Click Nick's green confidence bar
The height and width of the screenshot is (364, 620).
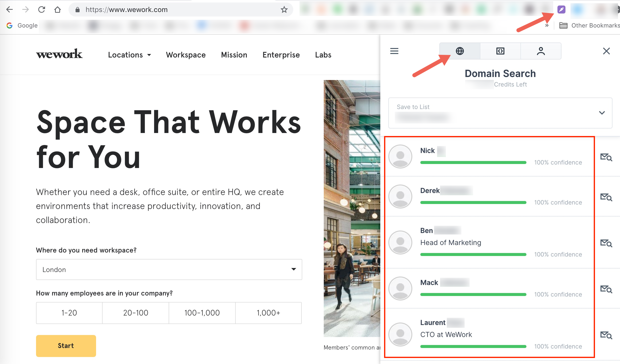click(473, 162)
